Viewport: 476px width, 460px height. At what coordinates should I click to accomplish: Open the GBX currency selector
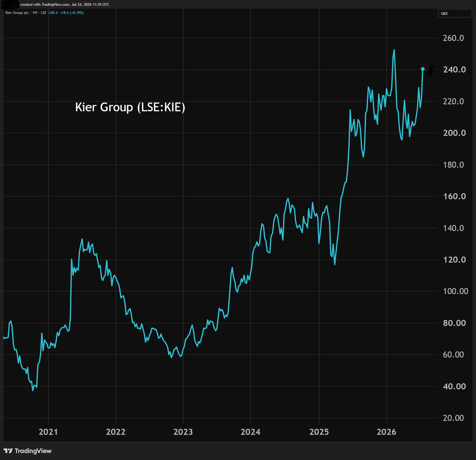455,13
